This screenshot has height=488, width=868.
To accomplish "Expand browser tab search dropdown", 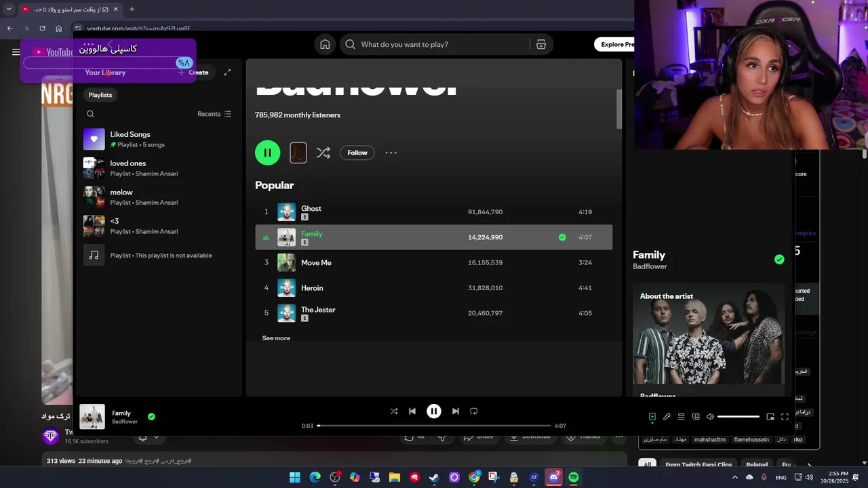I will click(9, 9).
